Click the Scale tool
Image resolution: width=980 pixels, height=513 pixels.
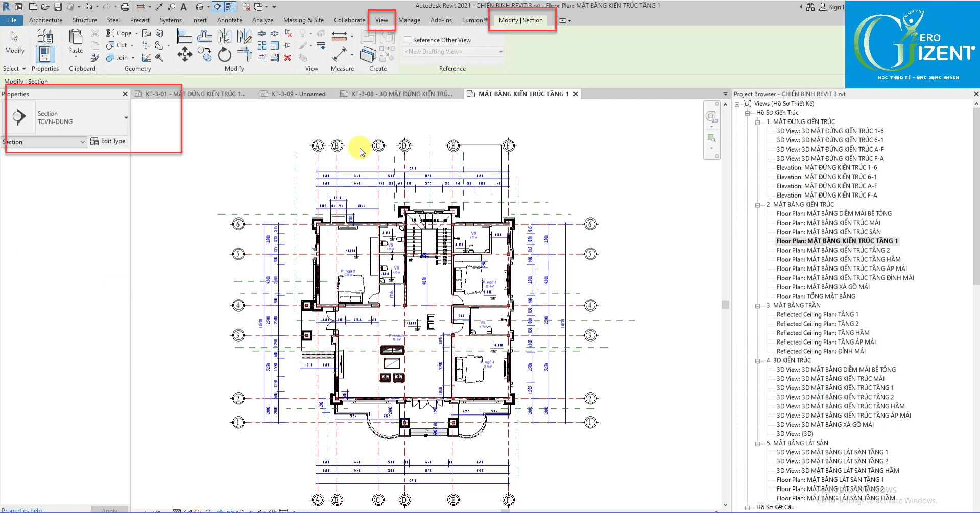[x=275, y=45]
